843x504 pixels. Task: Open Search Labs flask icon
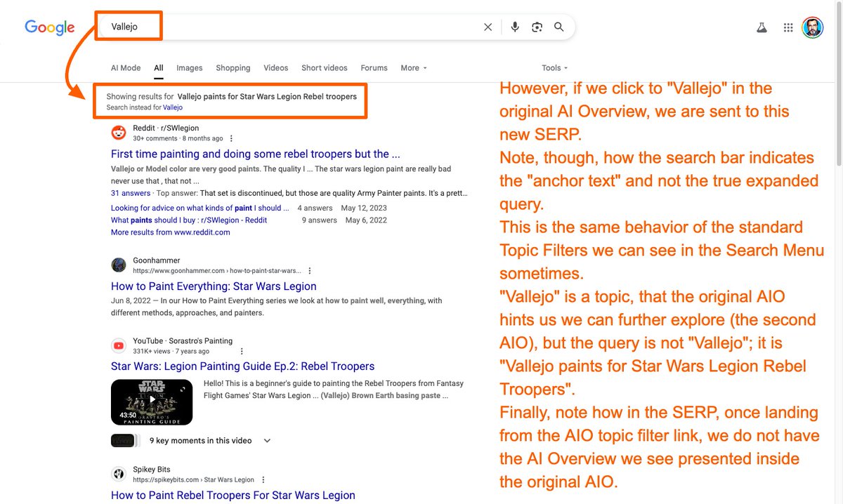pos(762,27)
